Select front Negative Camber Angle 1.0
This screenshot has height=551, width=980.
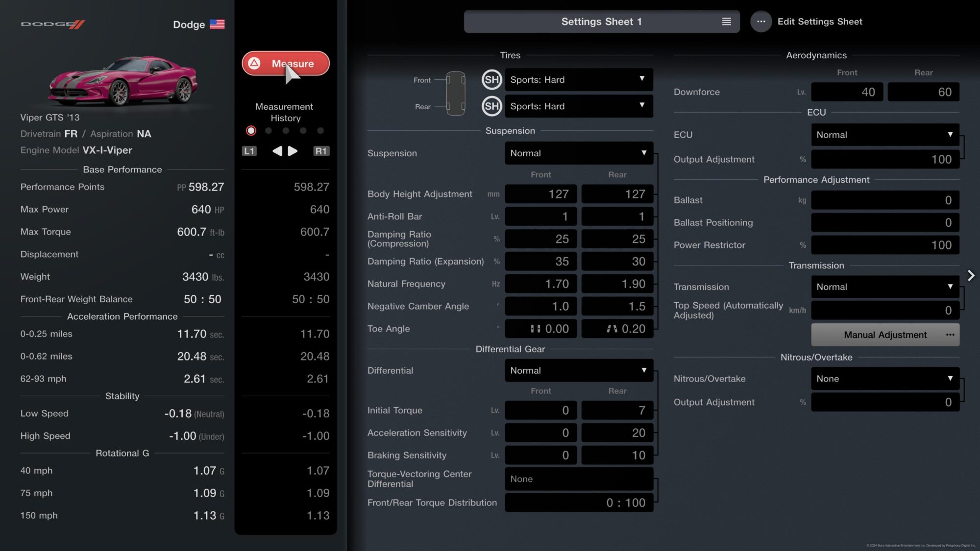click(x=540, y=307)
